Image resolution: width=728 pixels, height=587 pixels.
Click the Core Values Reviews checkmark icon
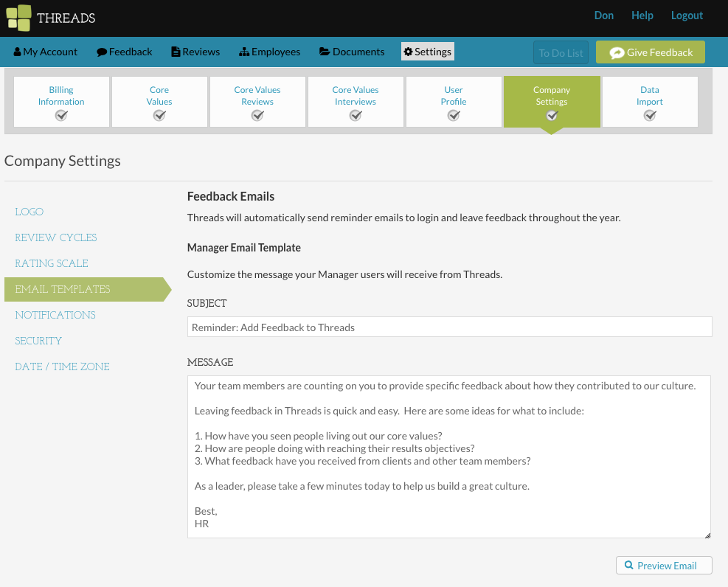(x=257, y=116)
